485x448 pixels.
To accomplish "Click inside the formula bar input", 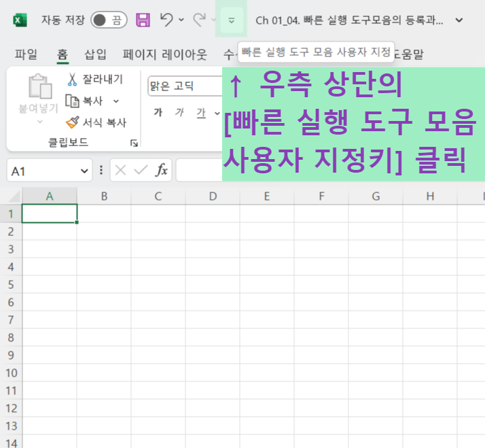I will (199, 170).
